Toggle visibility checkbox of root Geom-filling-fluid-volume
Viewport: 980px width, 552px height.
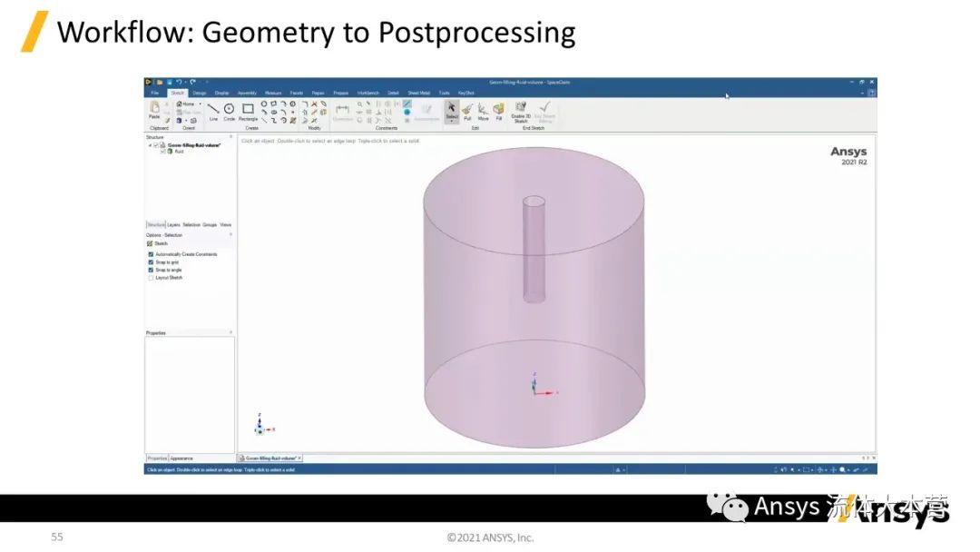click(x=156, y=145)
